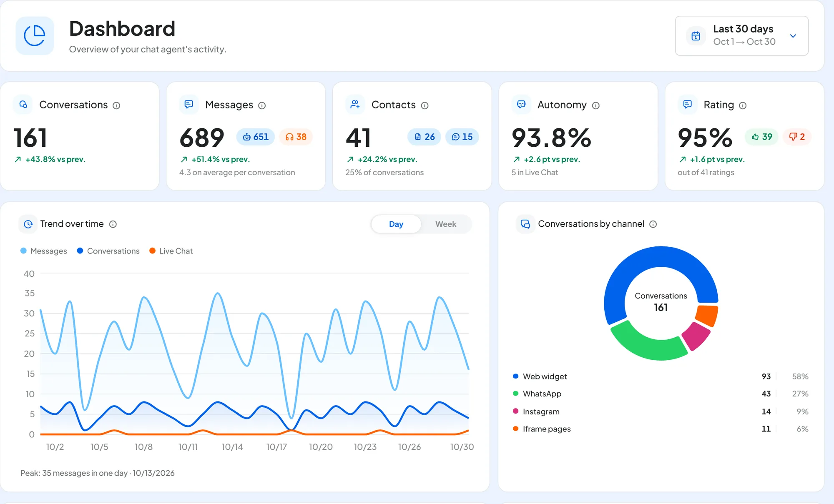834x504 pixels.
Task: Click '5 in Live Chat' text
Action: [x=535, y=173]
